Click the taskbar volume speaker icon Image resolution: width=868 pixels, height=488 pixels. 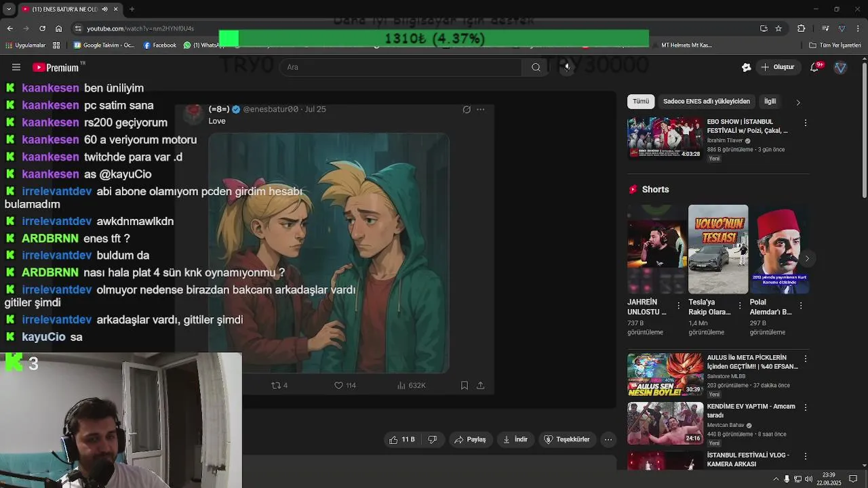(x=808, y=479)
